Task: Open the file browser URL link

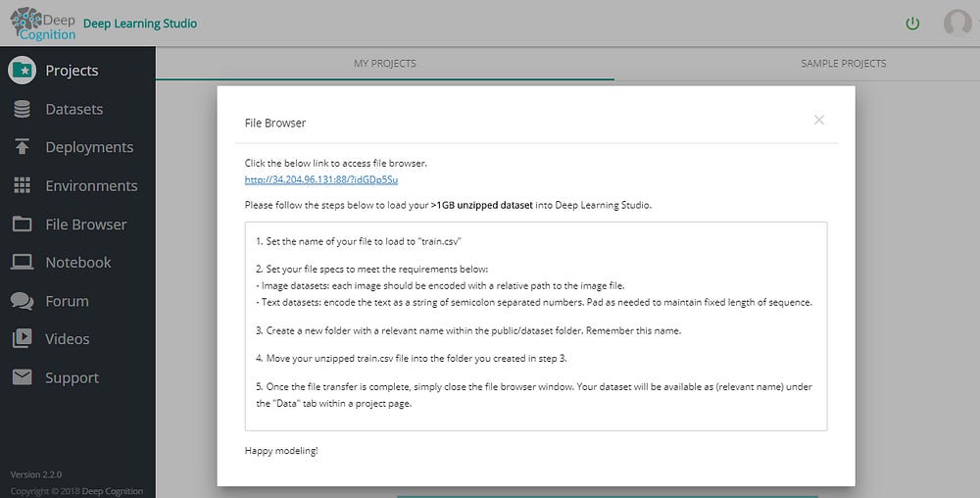Action: [320, 179]
